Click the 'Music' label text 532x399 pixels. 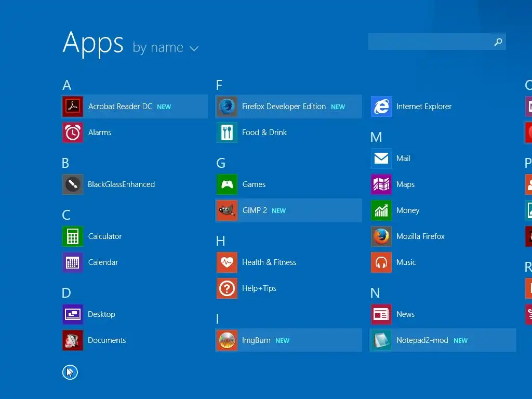(406, 262)
